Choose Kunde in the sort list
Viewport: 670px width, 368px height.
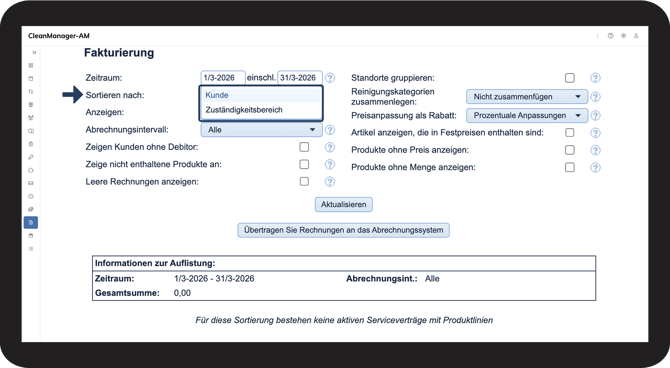pyautogui.click(x=261, y=95)
